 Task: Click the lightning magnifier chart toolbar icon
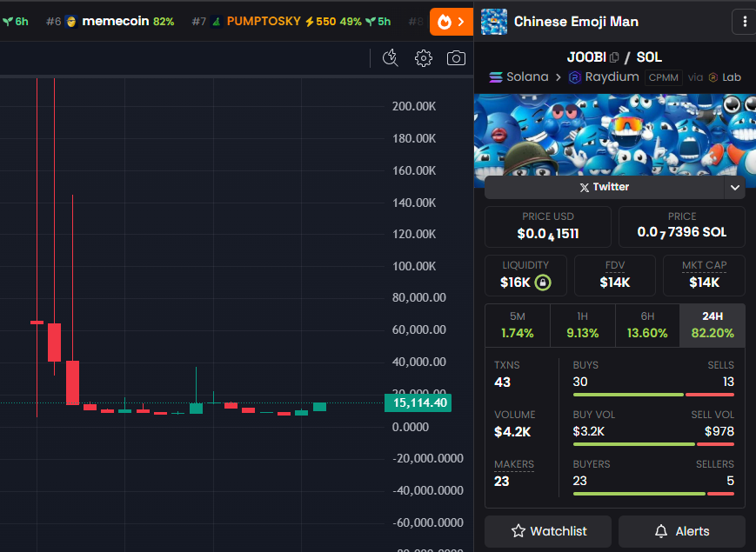click(390, 58)
